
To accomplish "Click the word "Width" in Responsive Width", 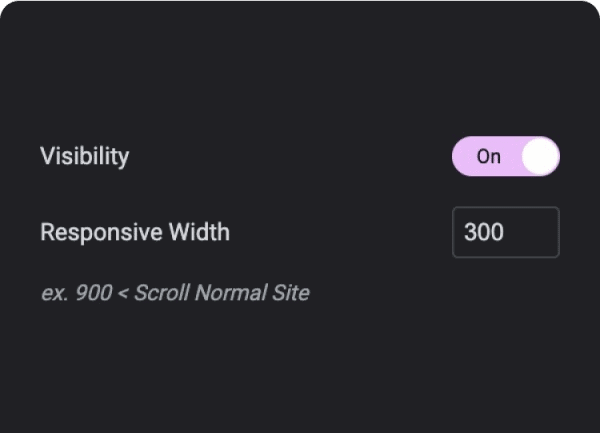I will [x=198, y=232].
